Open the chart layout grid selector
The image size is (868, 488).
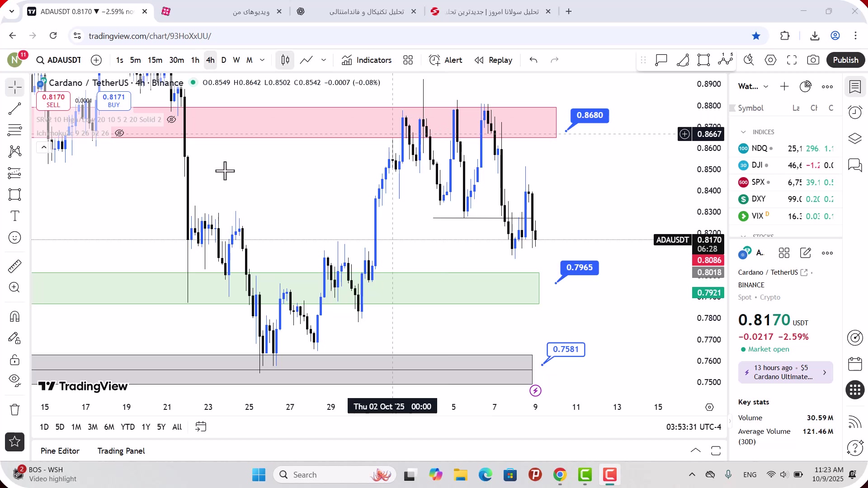click(x=408, y=60)
